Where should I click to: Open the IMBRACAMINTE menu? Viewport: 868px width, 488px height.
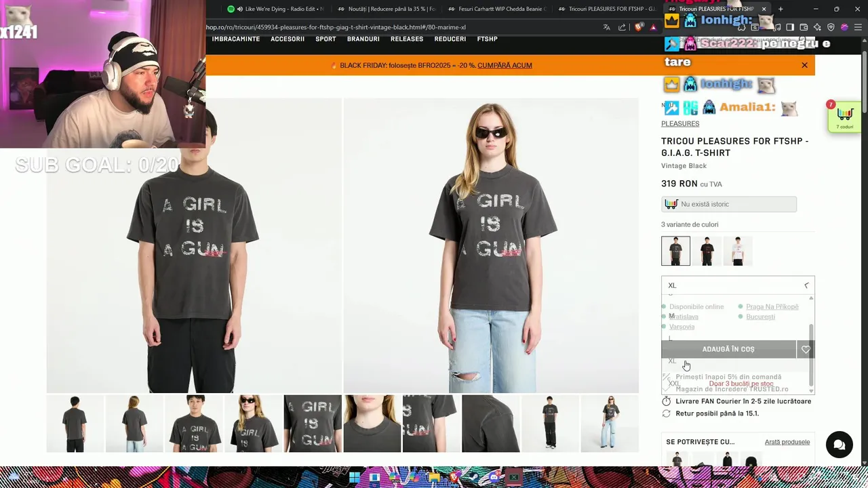[x=235, y=39]
